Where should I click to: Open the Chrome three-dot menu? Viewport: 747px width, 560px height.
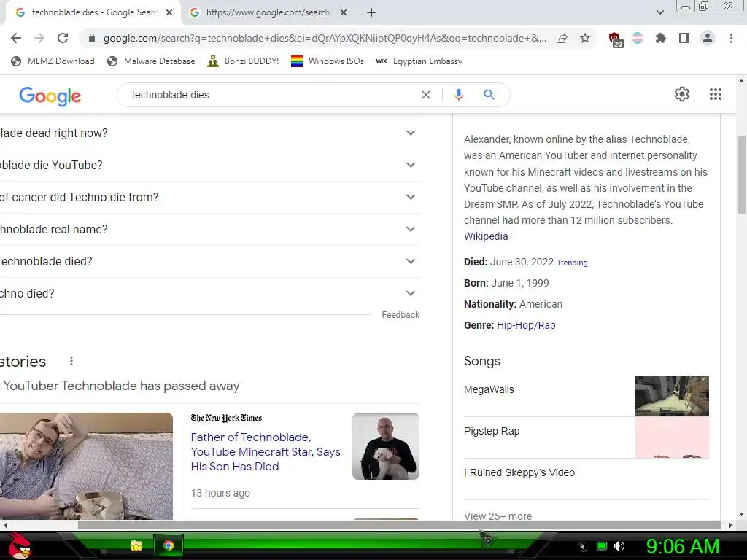click(x=731, y=38)
